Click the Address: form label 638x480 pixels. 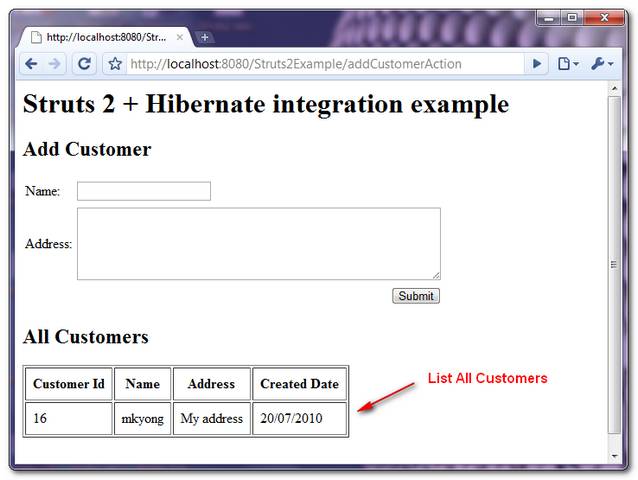tap(48, 244)
